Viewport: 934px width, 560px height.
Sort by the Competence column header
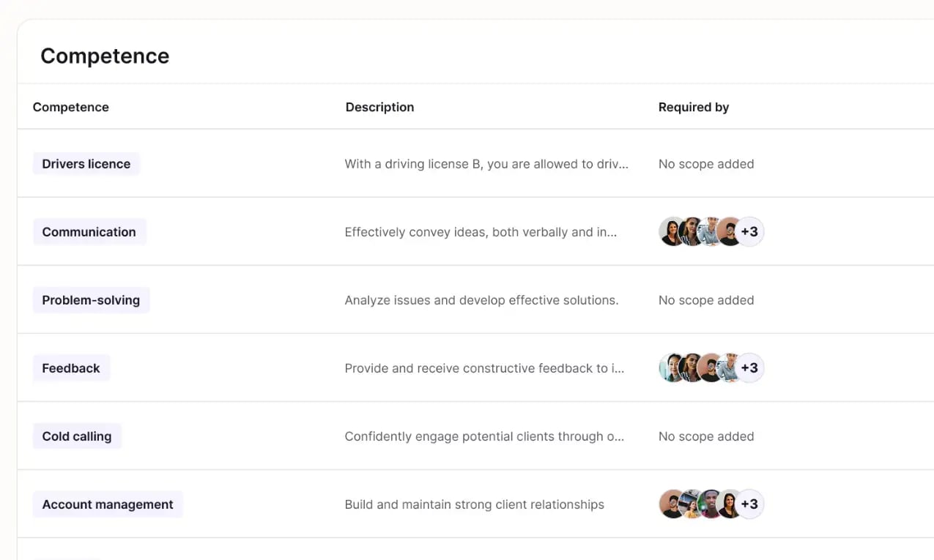click(x=71, y=107)
